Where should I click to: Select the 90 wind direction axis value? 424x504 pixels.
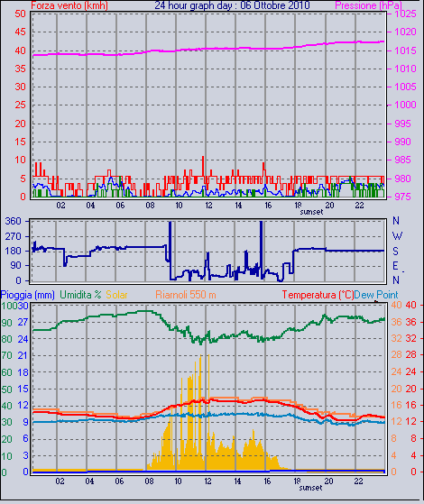[x=15, y=265]
